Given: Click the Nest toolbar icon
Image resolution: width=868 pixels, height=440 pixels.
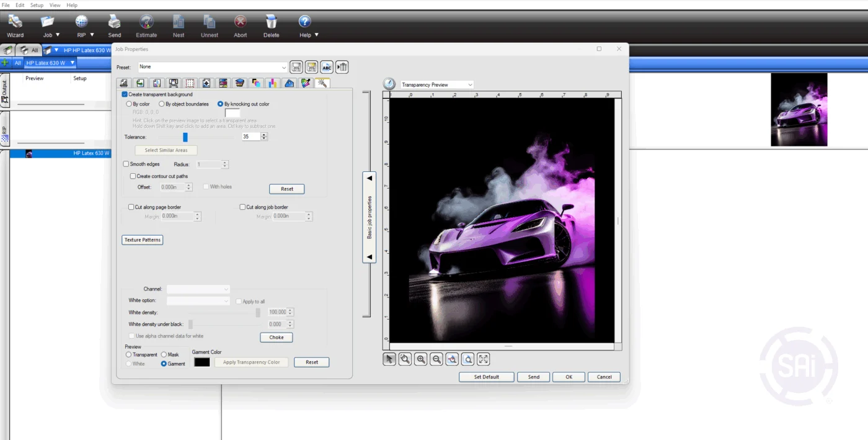Looking at the screenshot, I should [x=179, y=26].
